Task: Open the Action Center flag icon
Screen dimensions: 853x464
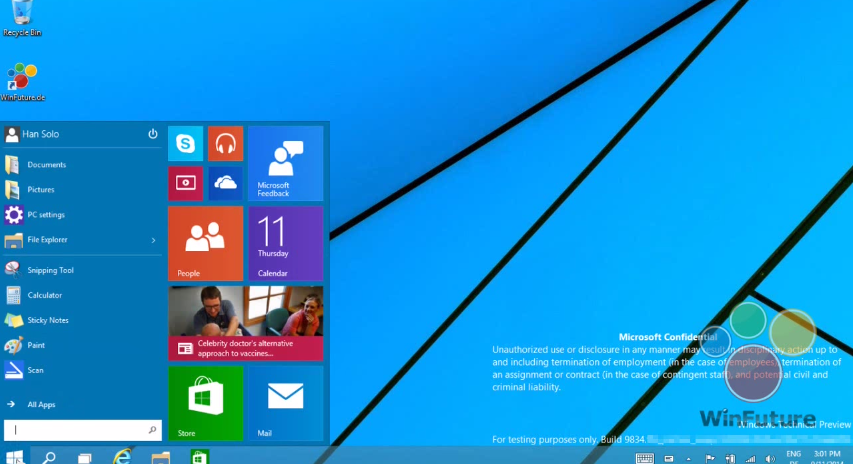Action: [709, 459]
